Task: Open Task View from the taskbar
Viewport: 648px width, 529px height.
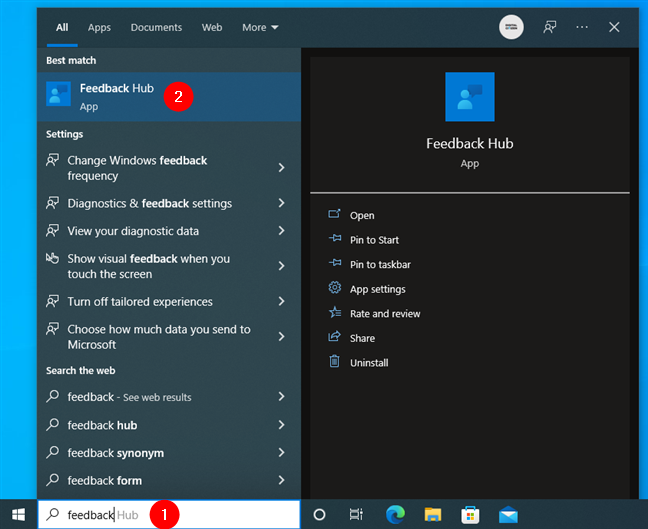Action: pos(356,515)
